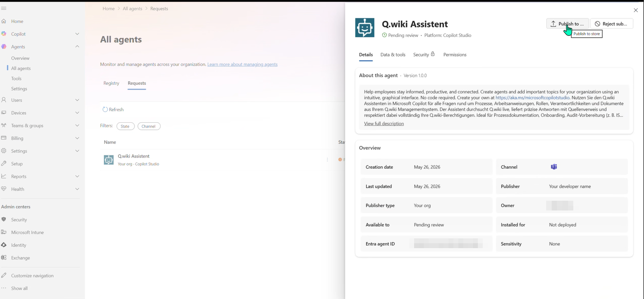Click the Settings gear icon in sidebar

[4, 151]
